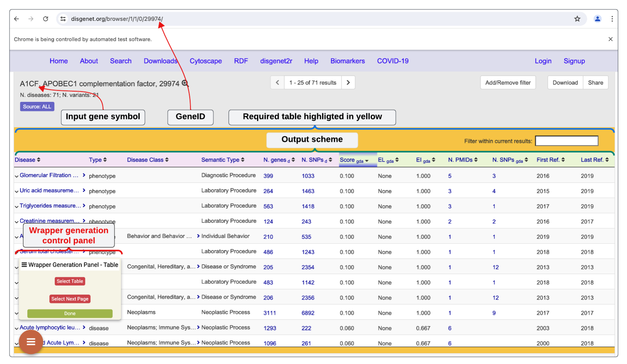627x364 pixels.
Task: Click the hamburger icon on Wrapper Generation Panel
Action: coord(24,265)
